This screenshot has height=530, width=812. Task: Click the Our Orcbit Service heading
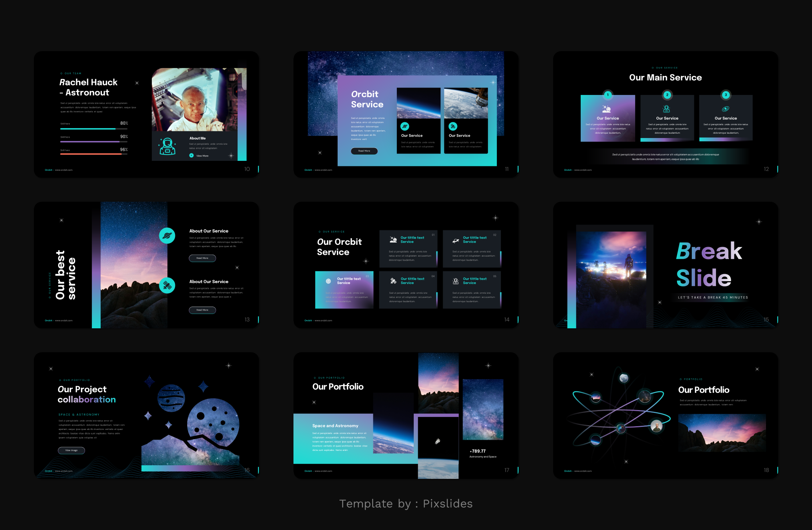tap(339, 247)
